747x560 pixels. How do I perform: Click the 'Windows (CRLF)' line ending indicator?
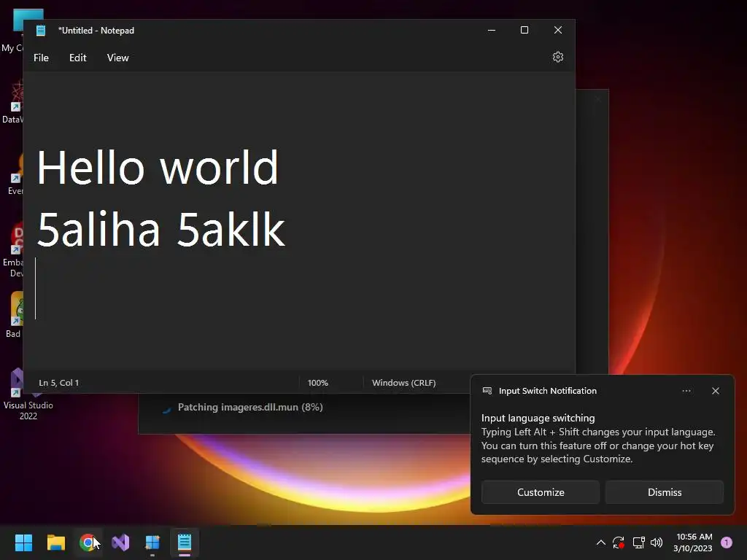point(404,383)
